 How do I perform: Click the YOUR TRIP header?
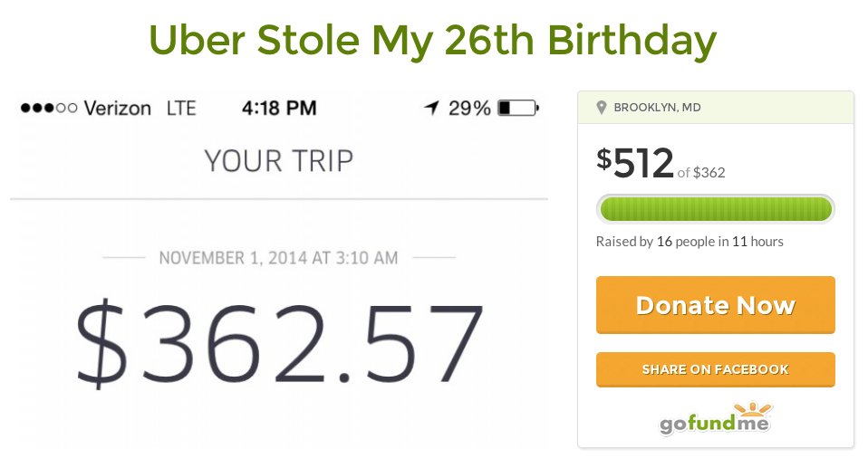pyautogui.click(x=278, y=161)
